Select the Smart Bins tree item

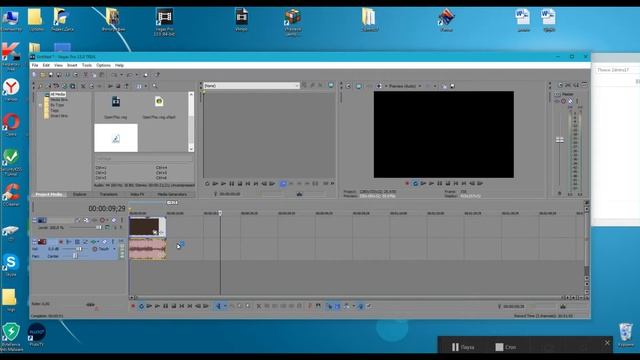tap(59, 116)
